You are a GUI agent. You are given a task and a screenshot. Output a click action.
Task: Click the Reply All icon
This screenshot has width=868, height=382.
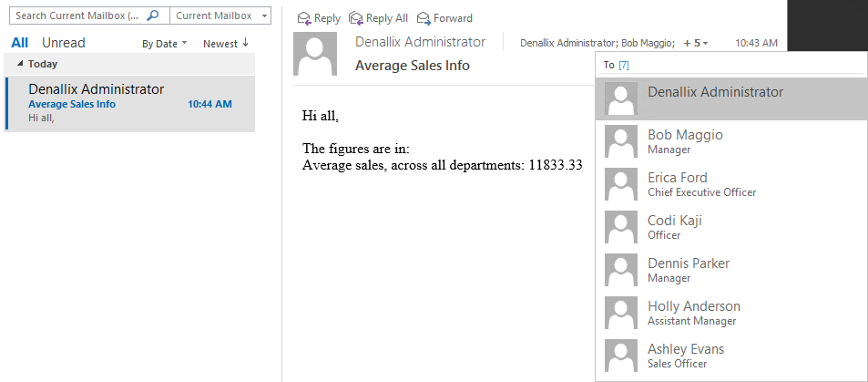(x=356, y=17)
